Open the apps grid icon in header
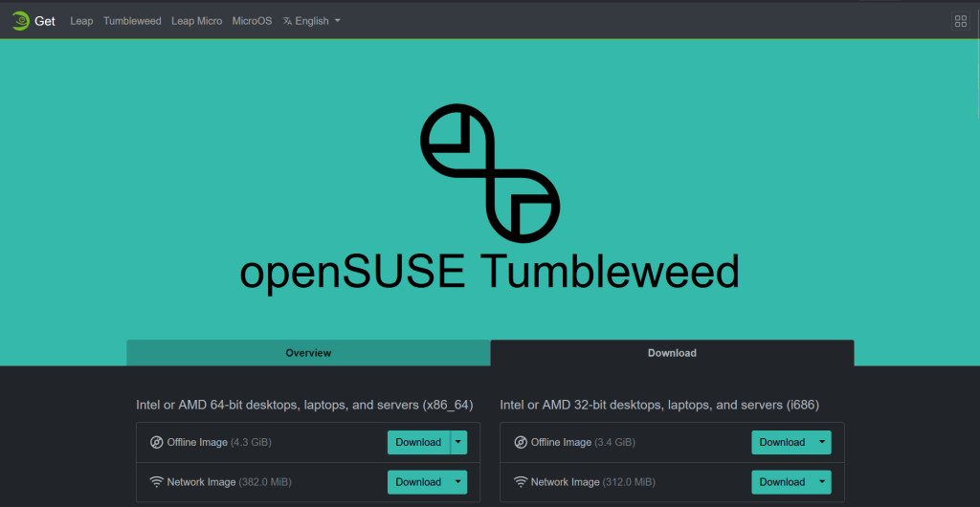 coord(961,21)
